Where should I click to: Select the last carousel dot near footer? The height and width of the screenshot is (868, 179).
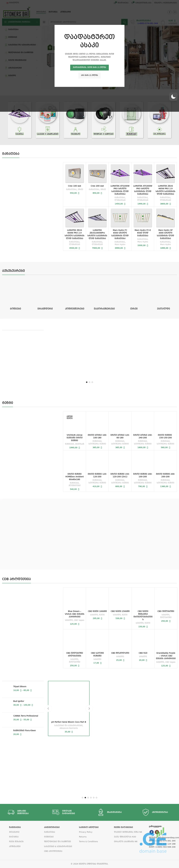[x=97, y=798]
